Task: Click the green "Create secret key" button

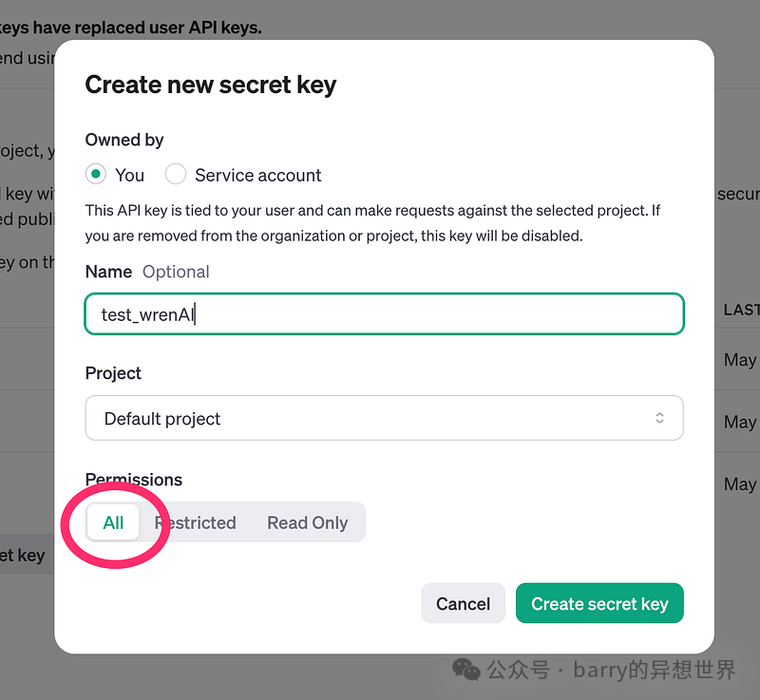Action: pos(599,603)
